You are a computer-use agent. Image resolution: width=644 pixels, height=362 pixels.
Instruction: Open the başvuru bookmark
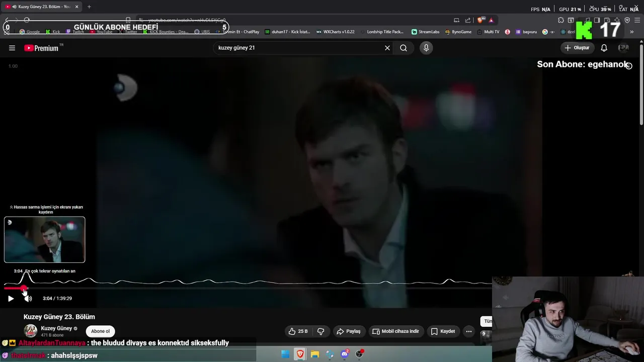point(526,32)
